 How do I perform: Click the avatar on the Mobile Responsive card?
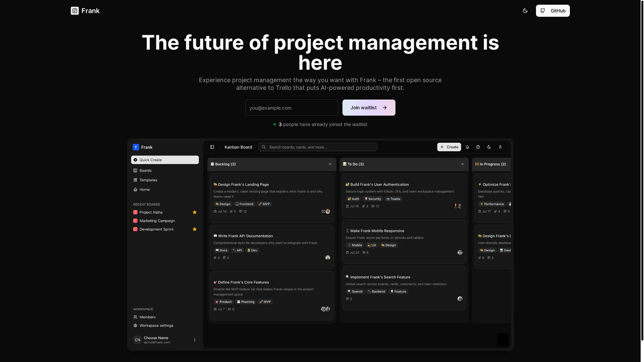(x=460, y=253)
